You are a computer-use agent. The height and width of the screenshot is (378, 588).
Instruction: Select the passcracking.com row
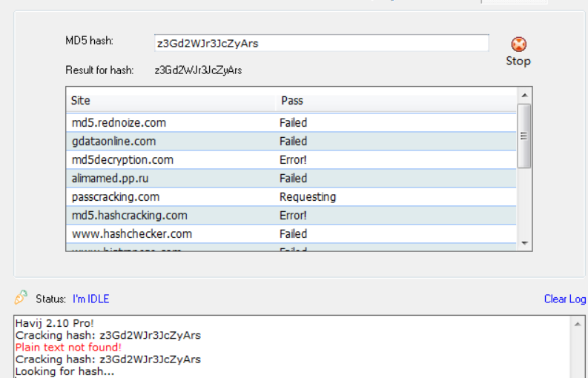[x=291, y=197]
